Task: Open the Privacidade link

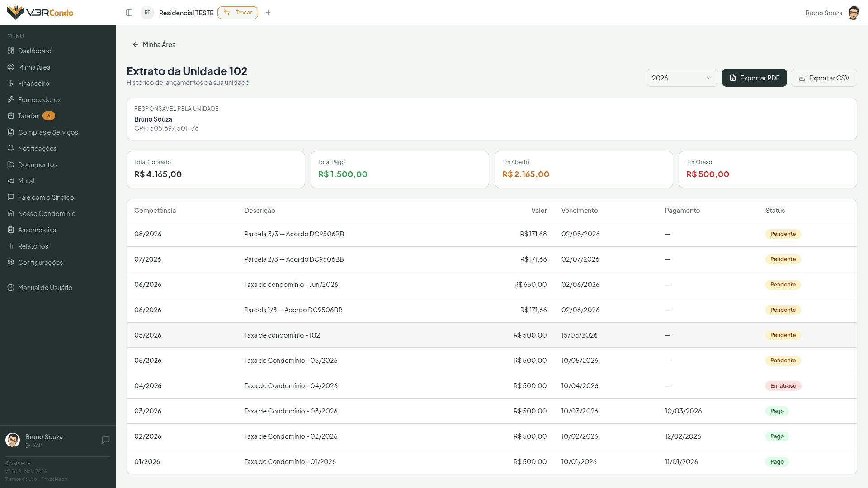Action: [54, 479]
